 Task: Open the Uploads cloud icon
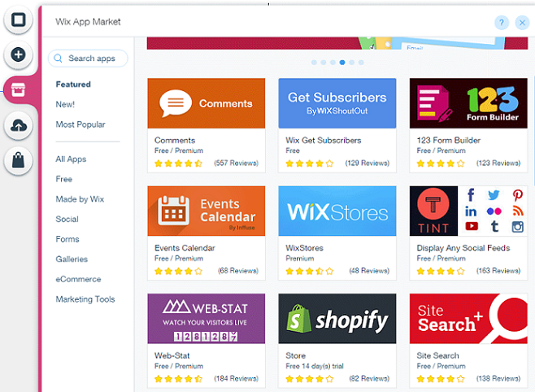click(18, 125)
